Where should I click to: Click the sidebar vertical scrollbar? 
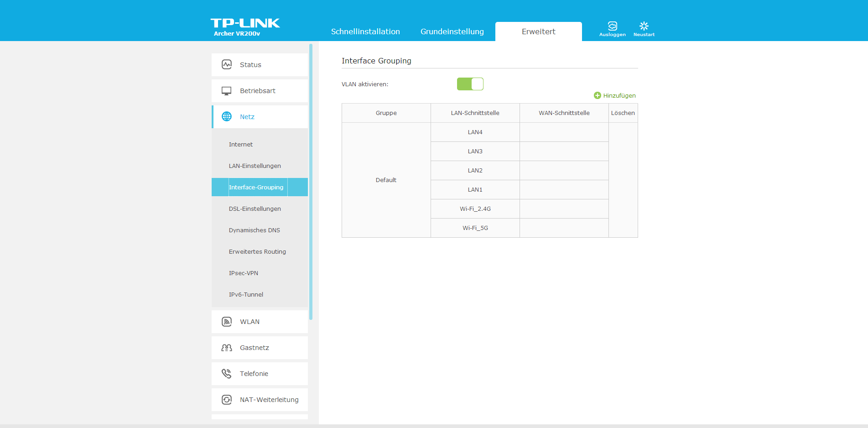(311, 183)
